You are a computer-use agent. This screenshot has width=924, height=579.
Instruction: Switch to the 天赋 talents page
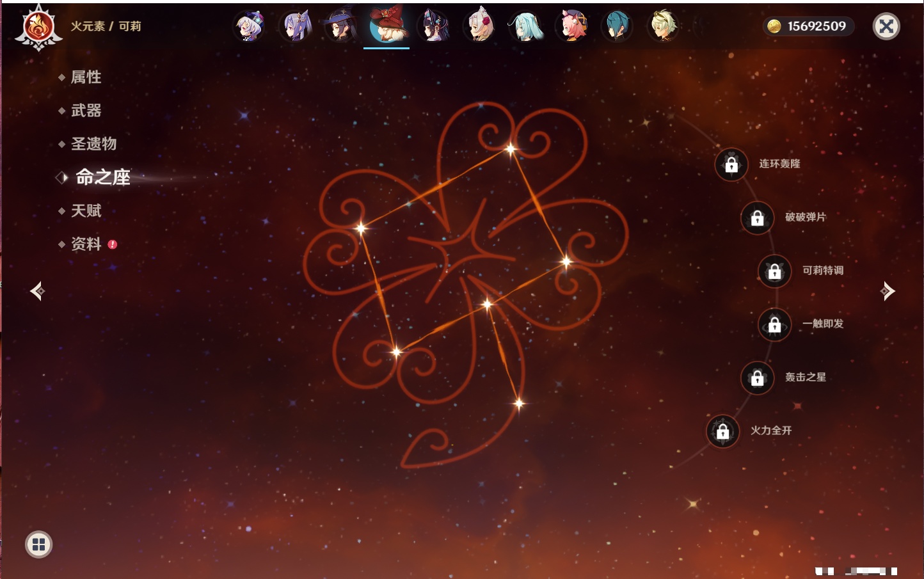(86, 210)
